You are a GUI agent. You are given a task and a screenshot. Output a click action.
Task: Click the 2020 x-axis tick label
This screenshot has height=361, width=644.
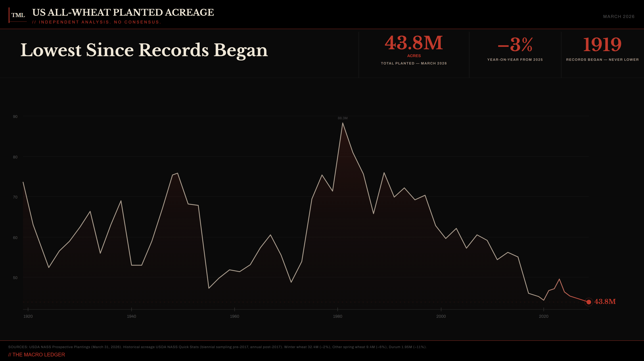pyautogui.click(x=544, y=316)
